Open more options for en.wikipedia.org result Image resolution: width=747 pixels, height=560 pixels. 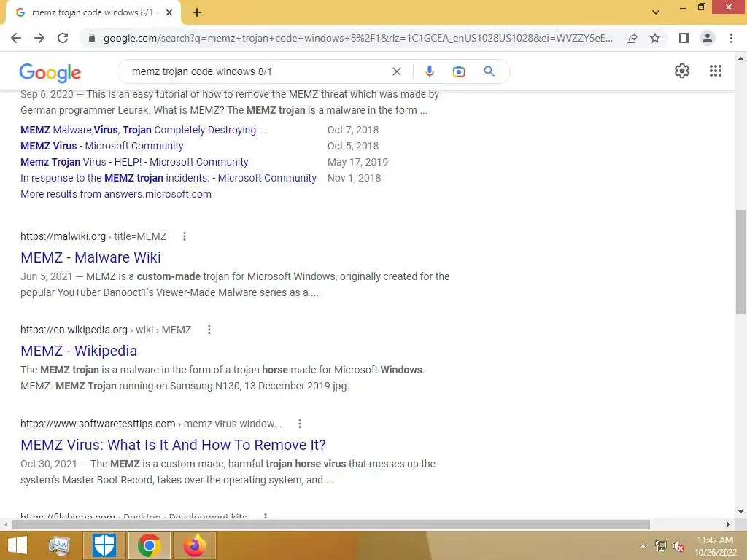tap(209, 330)
